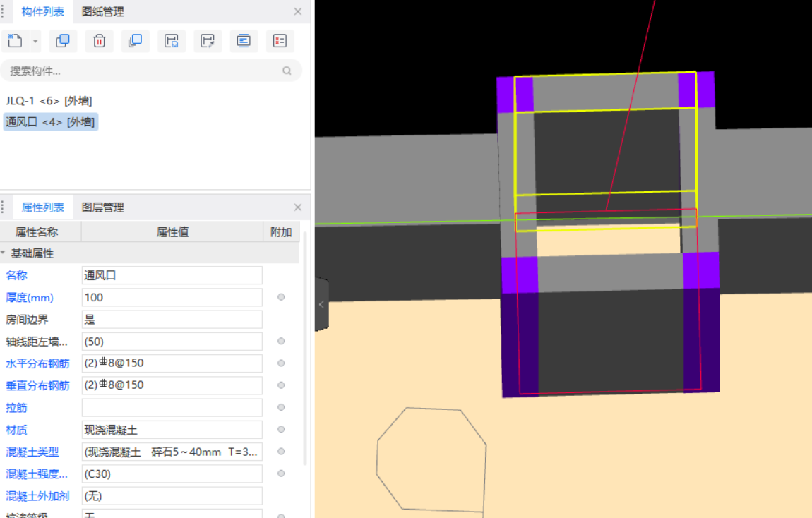Close the property list panel
The width and height of the screenshot is (812, 518).
tap(298, 207)
